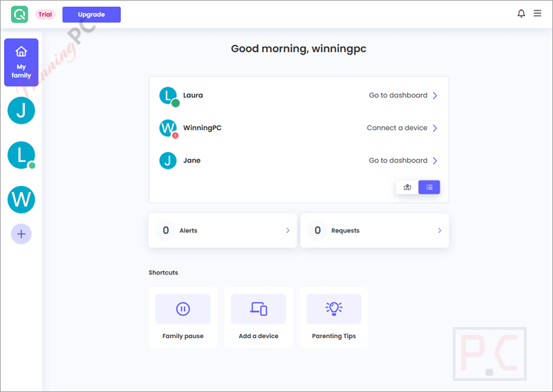The height and width of the screenshot is (392, 553).
Task: Click the Upgrade button
Action: tap(92, 15)
